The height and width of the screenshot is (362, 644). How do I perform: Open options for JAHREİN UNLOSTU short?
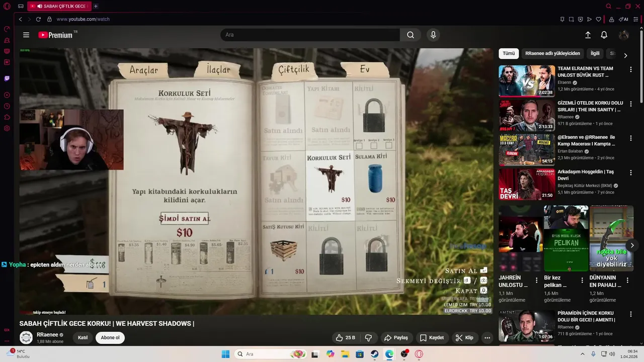[x=536, y=281]
